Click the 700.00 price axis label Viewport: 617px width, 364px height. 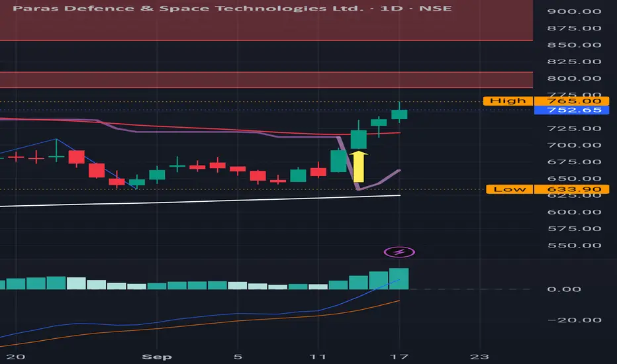(574, 145)
